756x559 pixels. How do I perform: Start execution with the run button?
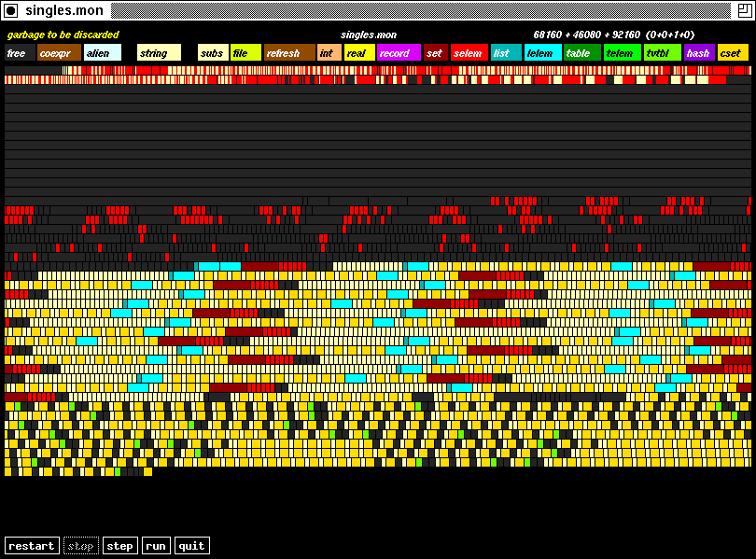point(155,546)
